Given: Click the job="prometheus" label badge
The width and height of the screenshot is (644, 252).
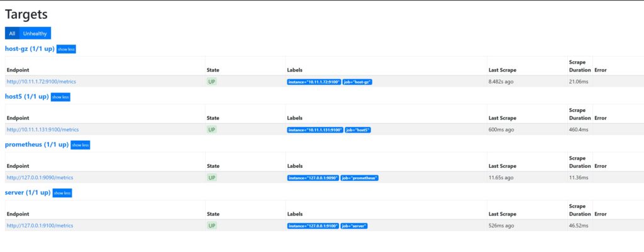Looking at the screenshot, I should 360,178.
